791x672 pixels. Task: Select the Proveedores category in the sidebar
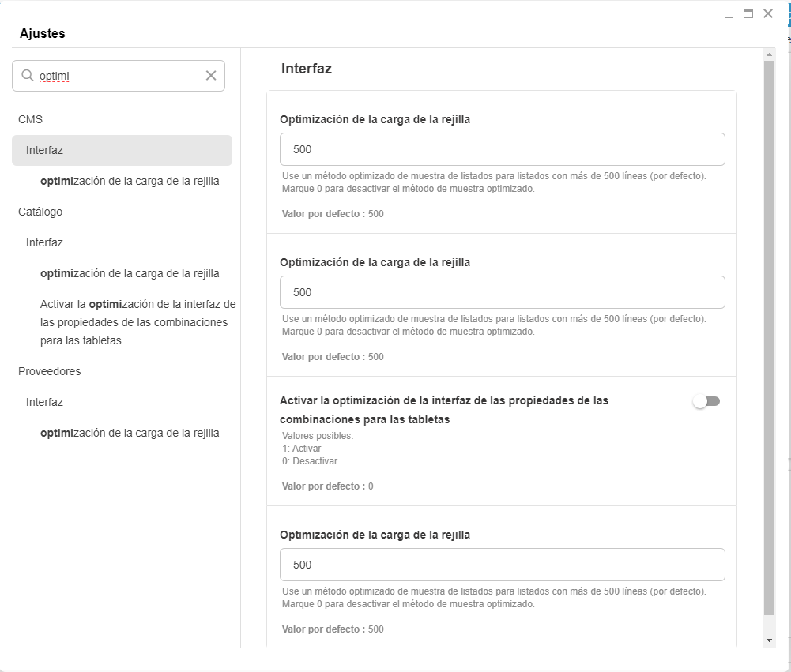[x=49, y=371]
